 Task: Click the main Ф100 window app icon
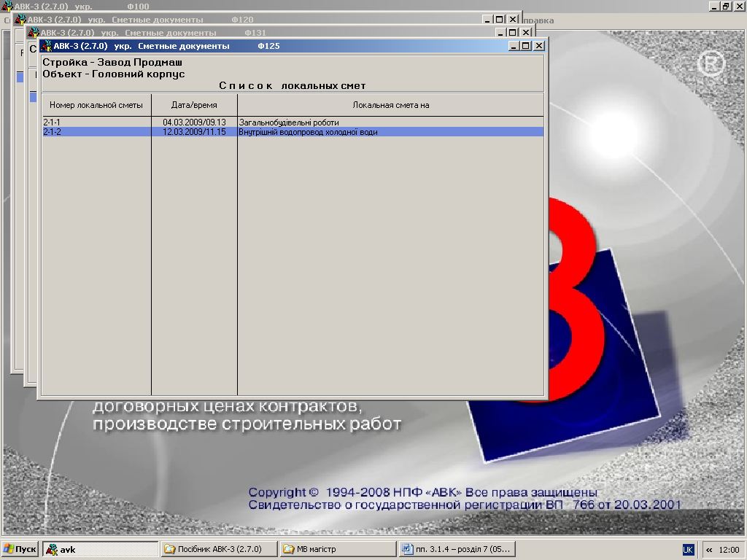click(x=7, y=6)
